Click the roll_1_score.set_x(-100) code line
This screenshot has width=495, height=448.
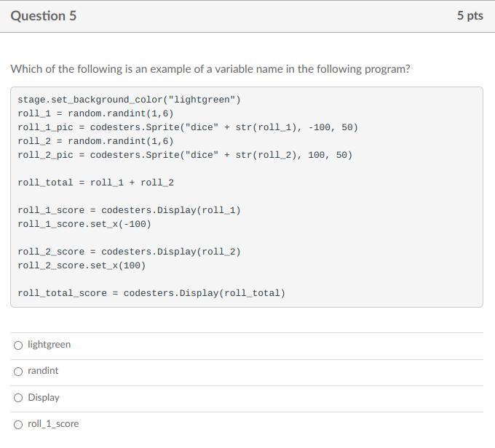coord(84,224)
